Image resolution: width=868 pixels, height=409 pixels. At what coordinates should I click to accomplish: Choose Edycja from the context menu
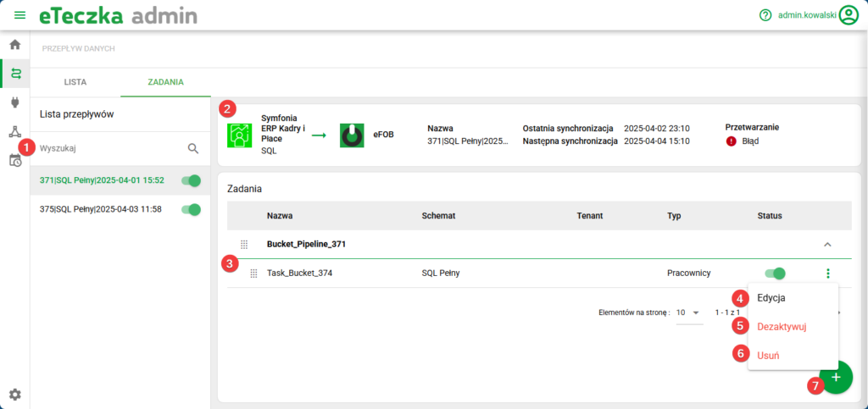click(771, 298)
